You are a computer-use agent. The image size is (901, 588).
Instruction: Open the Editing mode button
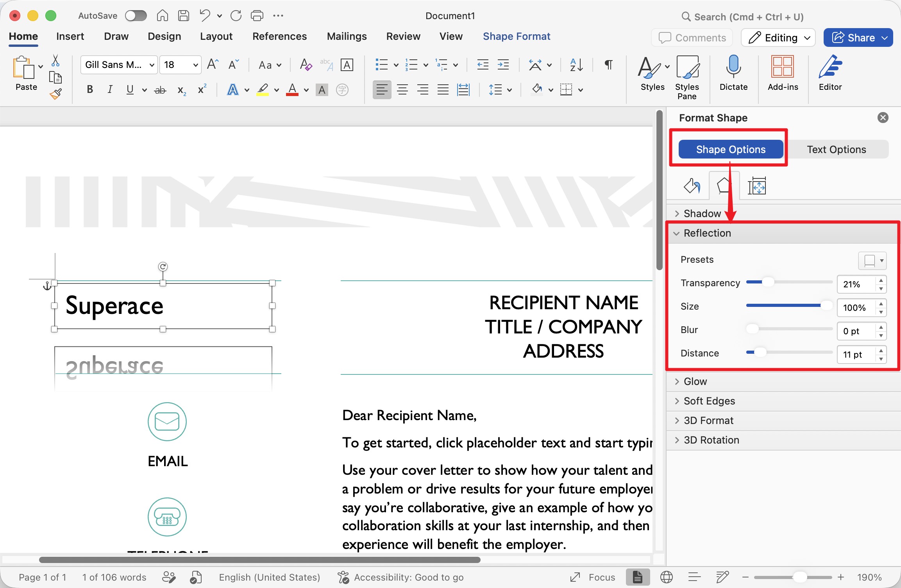point(778,37)
